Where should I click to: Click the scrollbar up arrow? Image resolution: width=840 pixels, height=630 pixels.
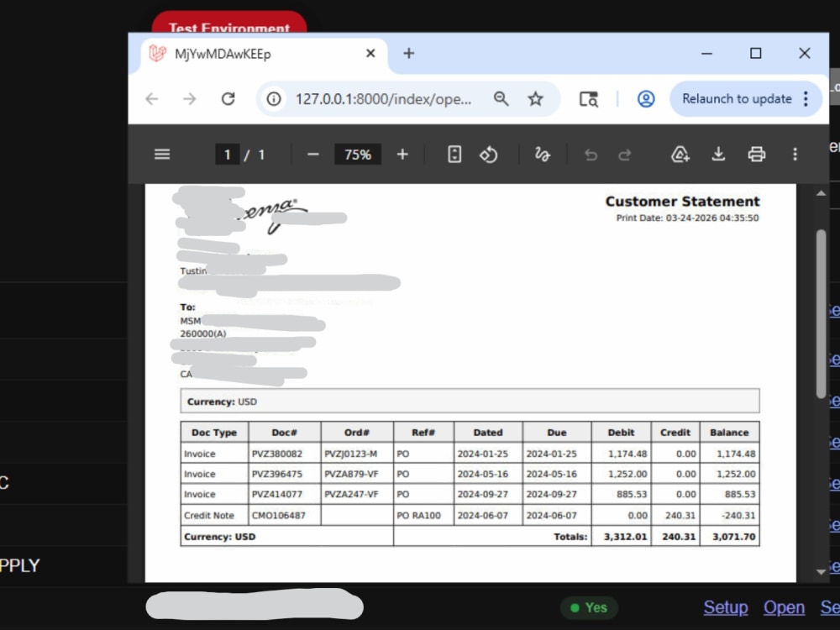point(822,193)
